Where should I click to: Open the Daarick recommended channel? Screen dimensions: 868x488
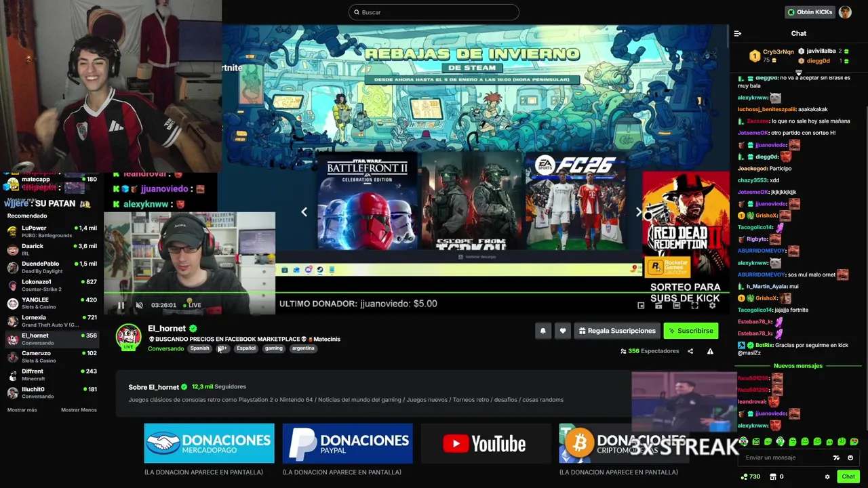pyautogui.click(x=52, y=249)
